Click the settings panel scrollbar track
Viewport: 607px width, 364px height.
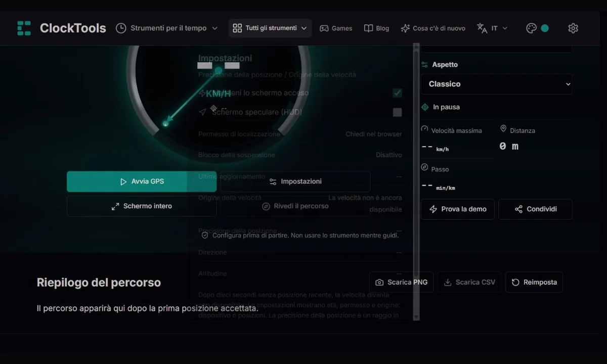(x=416, y=182)
